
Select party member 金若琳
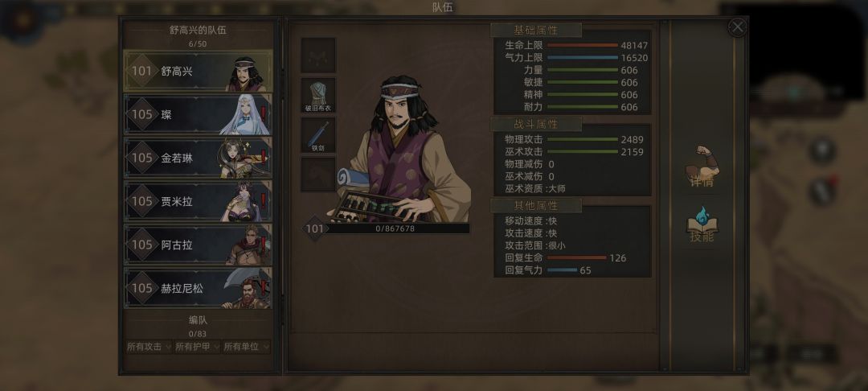[x=199, y=158]
